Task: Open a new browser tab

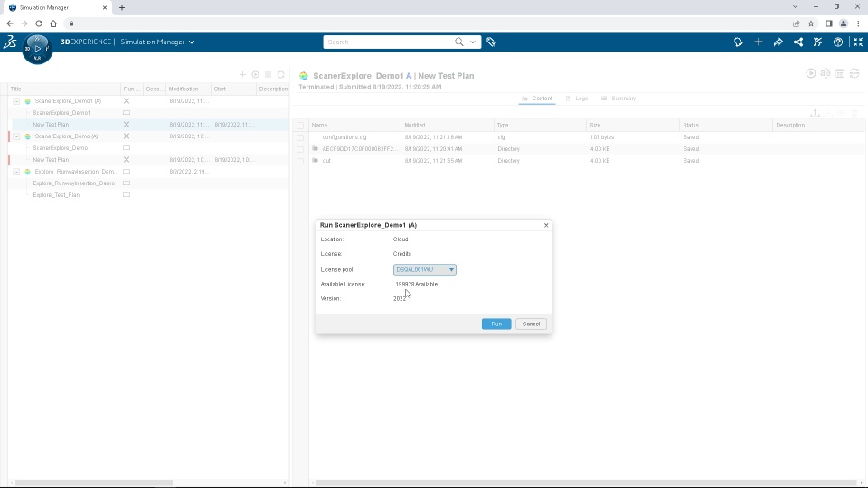Action: pos(122,8)
